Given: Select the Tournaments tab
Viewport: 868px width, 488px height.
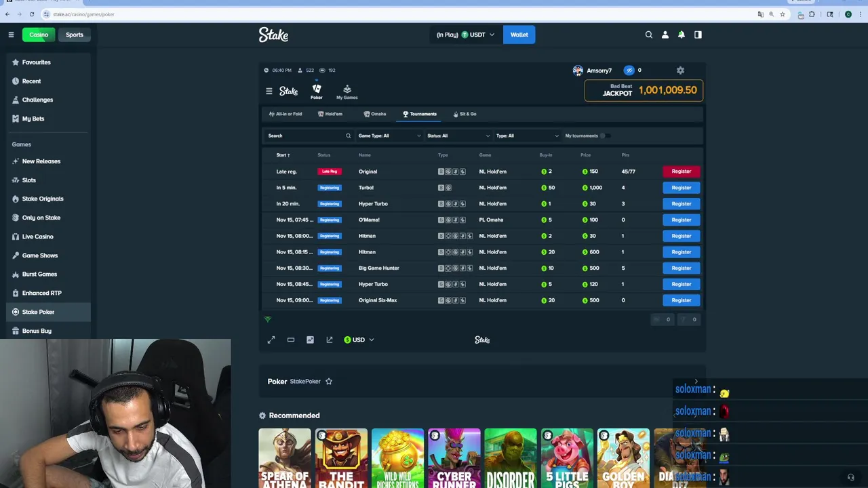Looking at the screenshot, I should pyautogui.click(x=420, y=114).
